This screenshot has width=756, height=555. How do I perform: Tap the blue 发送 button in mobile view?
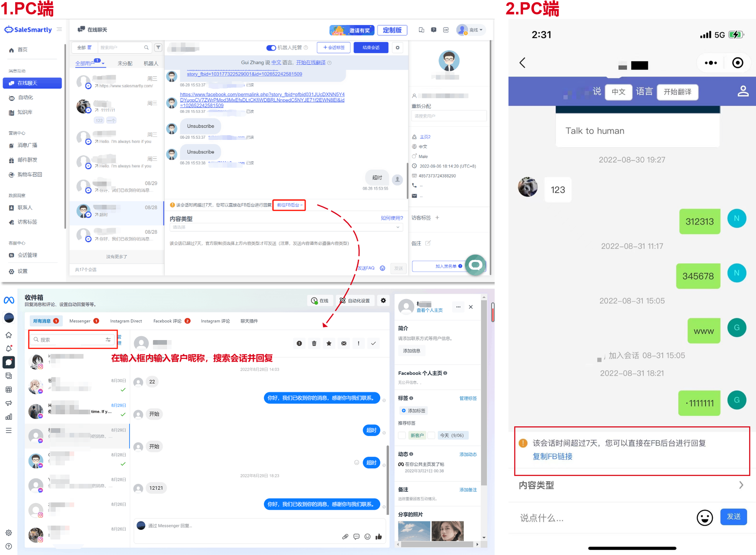(733, 517)
